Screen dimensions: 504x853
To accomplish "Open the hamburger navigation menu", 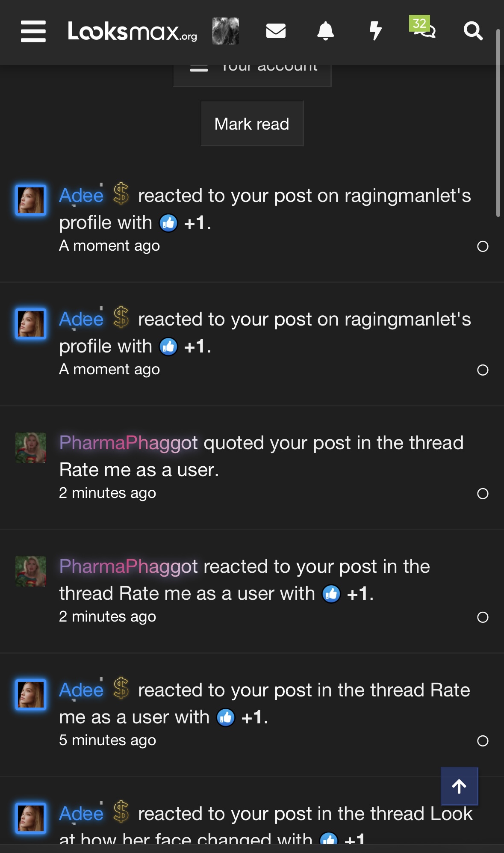I will 33,31.
